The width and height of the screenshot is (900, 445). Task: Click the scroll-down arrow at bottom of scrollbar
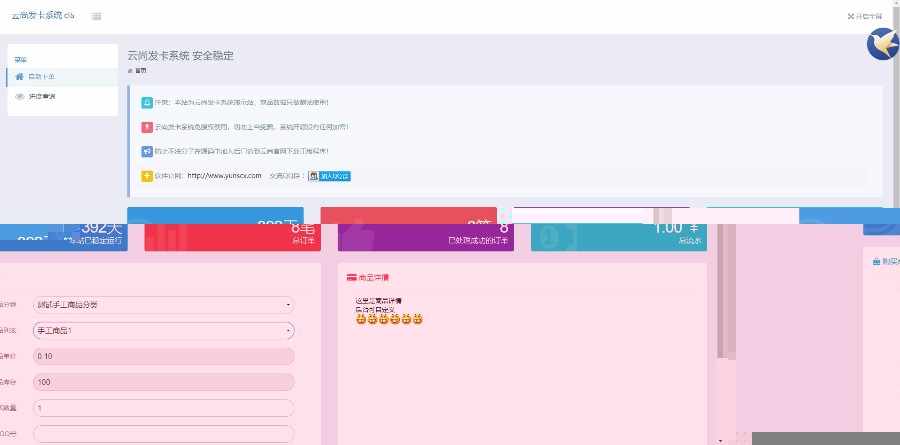point(720,441)
